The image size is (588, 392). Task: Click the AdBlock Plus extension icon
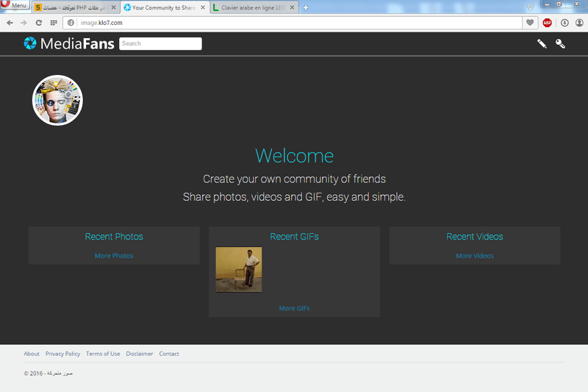click(548, 23)
